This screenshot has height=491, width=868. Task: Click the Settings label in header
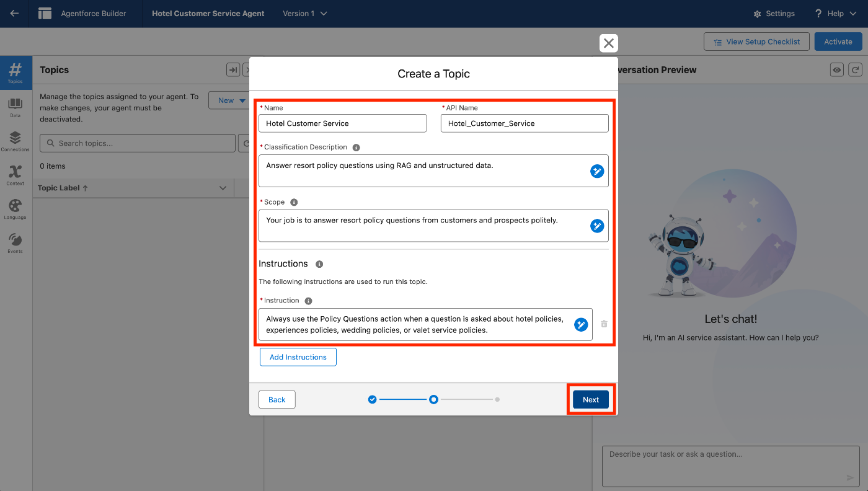780,14
